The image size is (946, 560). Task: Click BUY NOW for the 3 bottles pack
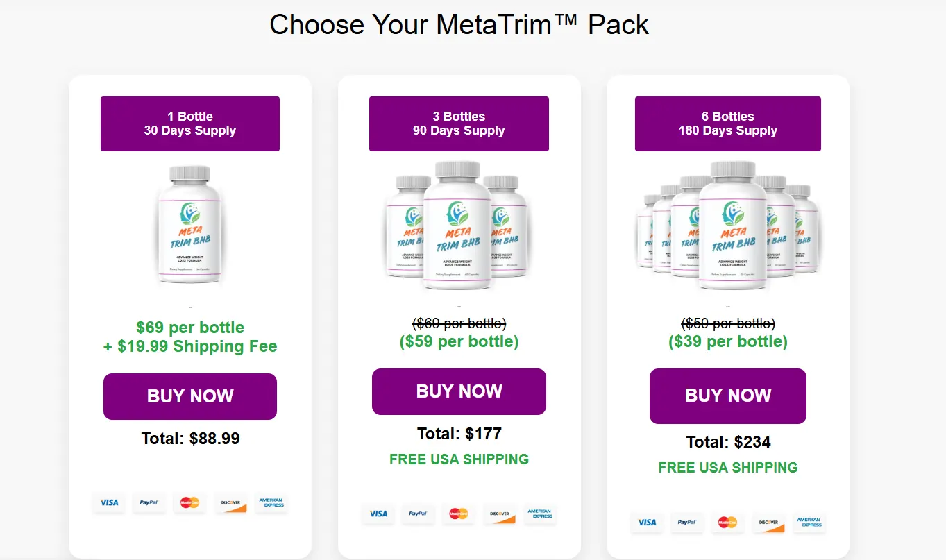click(459, 391)
